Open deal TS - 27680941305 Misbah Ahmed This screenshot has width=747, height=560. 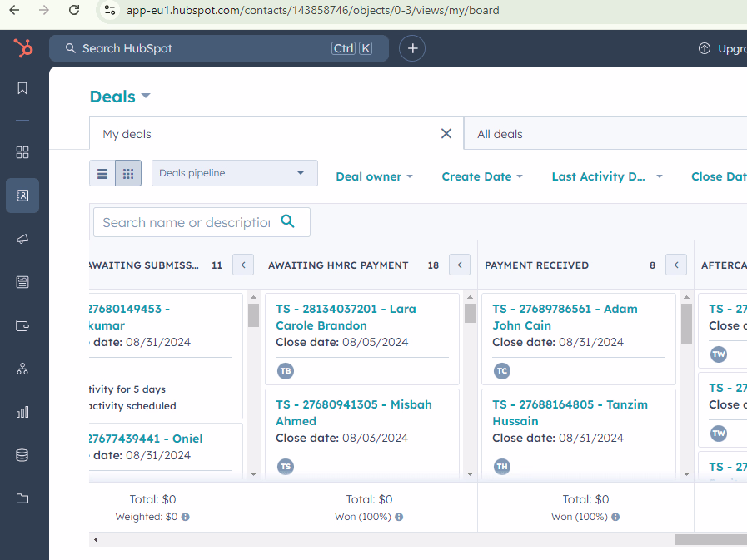[354, 413]
